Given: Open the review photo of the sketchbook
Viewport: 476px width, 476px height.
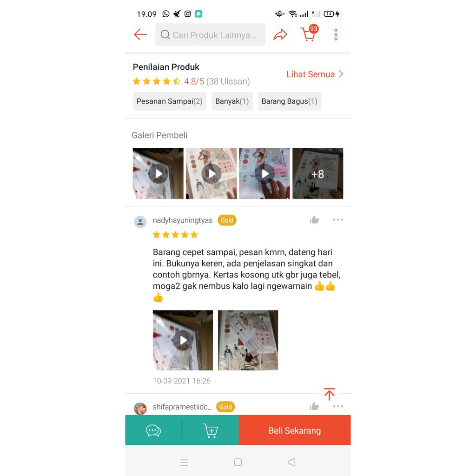Looking at the screenshot, I should [248, 340].
